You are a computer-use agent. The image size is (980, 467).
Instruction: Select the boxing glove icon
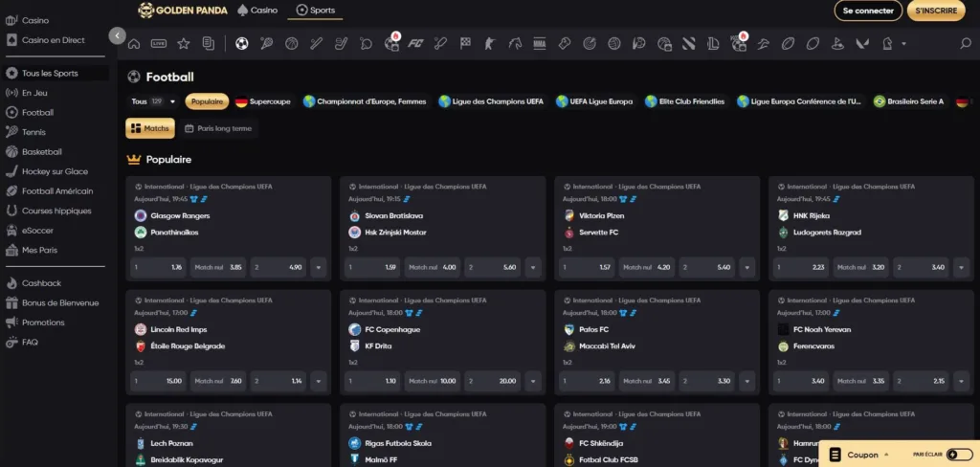(565, 44)
